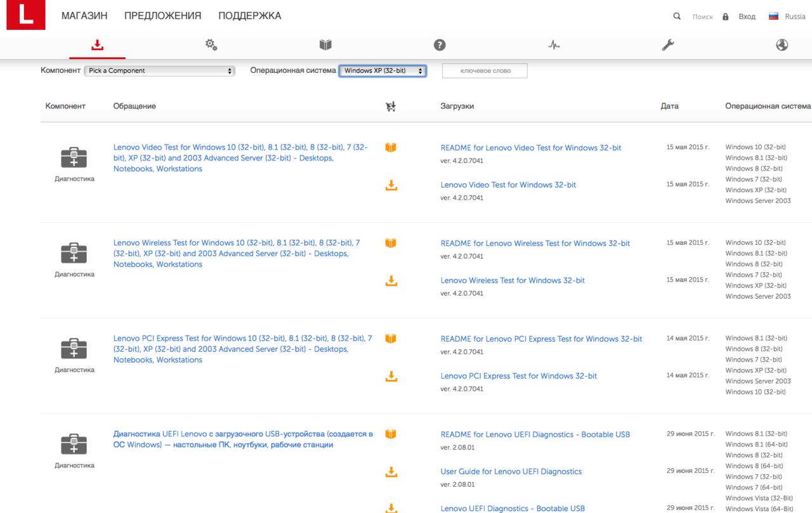
Task: Open the ПОДДЕРЖКА menu
Action: [249, 16]
